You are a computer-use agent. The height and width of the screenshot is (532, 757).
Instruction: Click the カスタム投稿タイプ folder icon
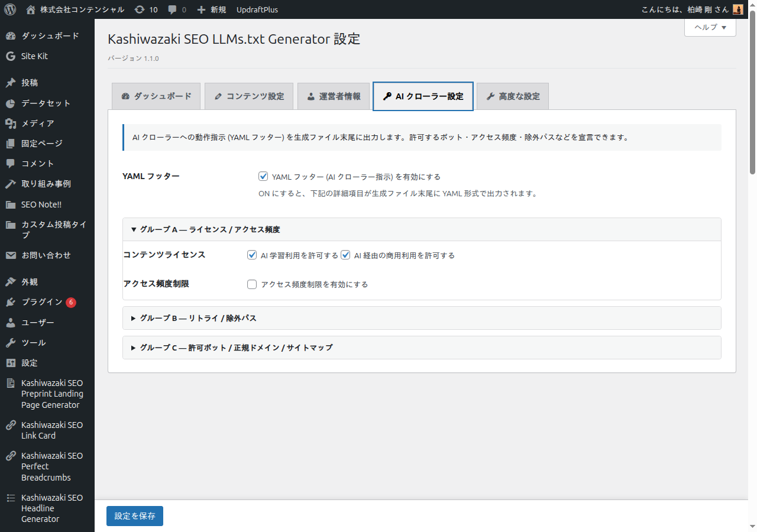pos(11,225)
